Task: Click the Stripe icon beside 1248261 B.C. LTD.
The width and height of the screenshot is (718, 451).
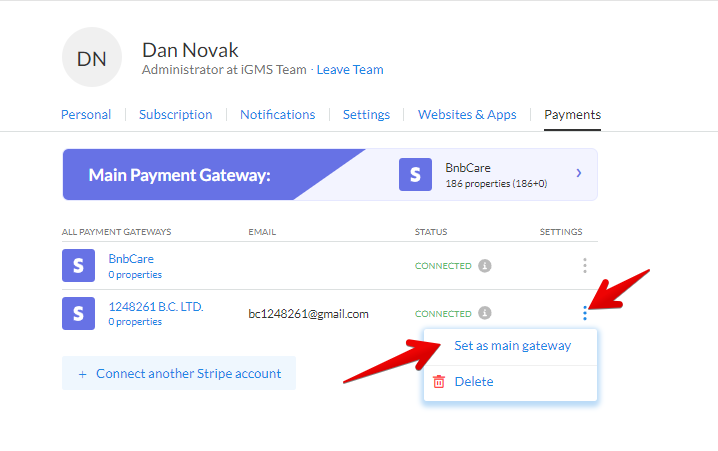Action: coord(78,314)
